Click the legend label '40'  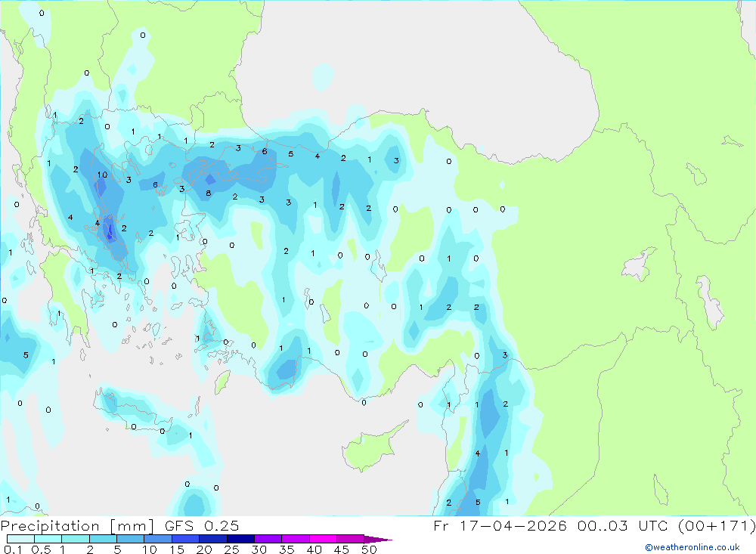pyautogui.click(x=314, y=549)
